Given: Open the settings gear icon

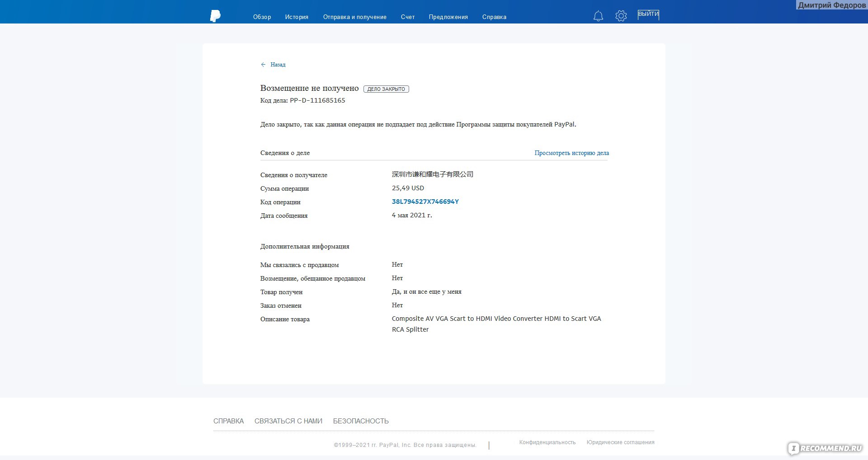Looking at the screenshot, I should pyautogui.click(x=621, y=16).
